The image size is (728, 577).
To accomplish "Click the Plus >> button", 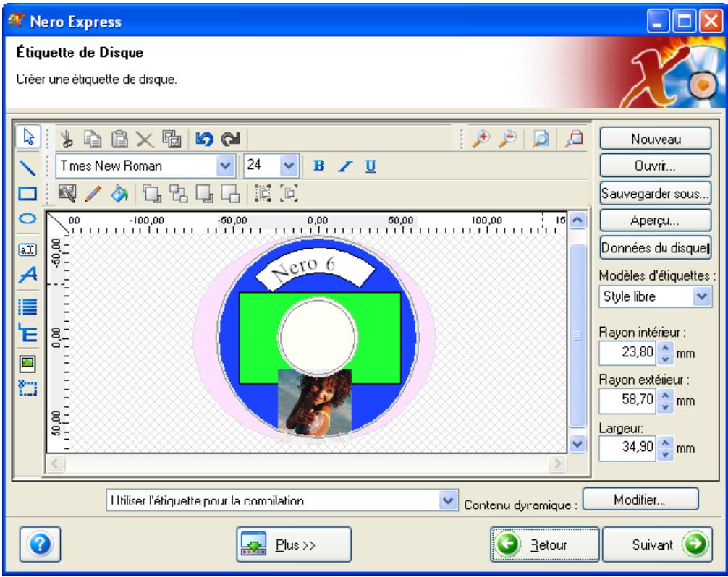I will [x=294, y=544].
